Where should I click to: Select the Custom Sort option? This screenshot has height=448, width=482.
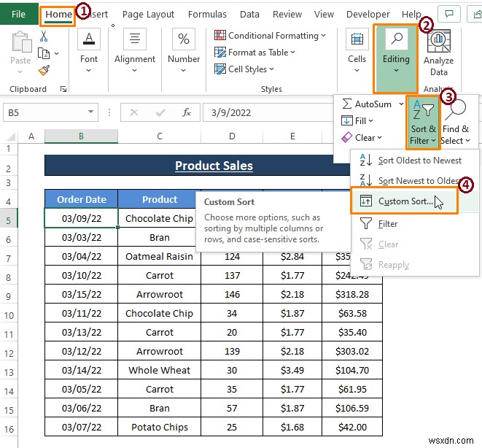pyautogui.click(x=405, y=201)
